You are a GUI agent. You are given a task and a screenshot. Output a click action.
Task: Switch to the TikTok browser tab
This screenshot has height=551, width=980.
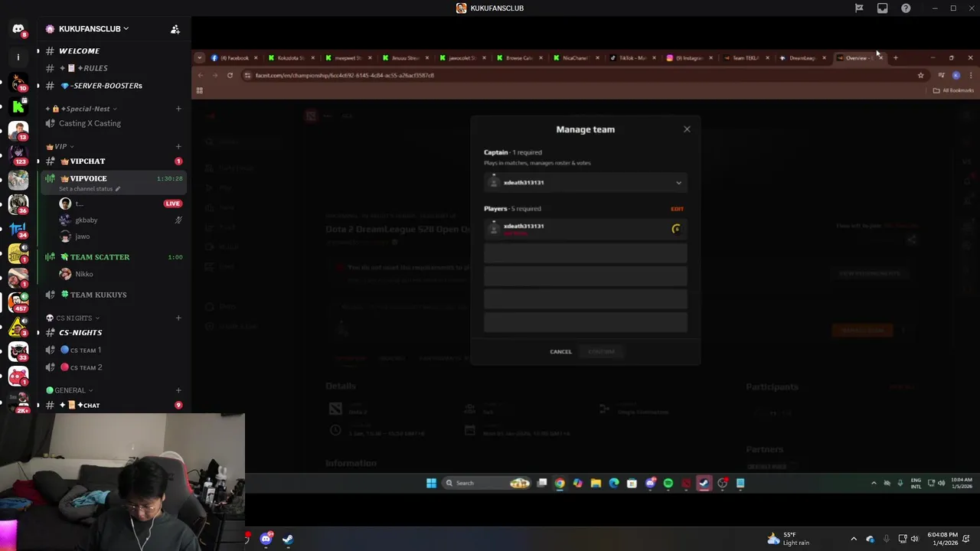(x=632, y=58)
